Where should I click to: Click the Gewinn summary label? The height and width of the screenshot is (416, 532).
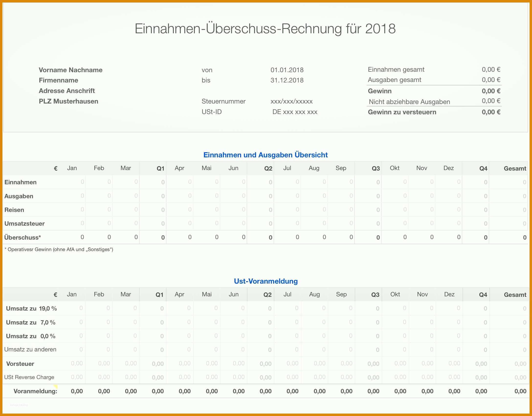coord(380,91)
